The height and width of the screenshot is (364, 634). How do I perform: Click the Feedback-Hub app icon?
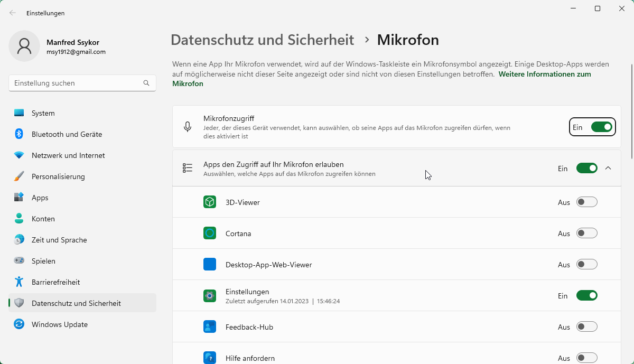(210, 327)
